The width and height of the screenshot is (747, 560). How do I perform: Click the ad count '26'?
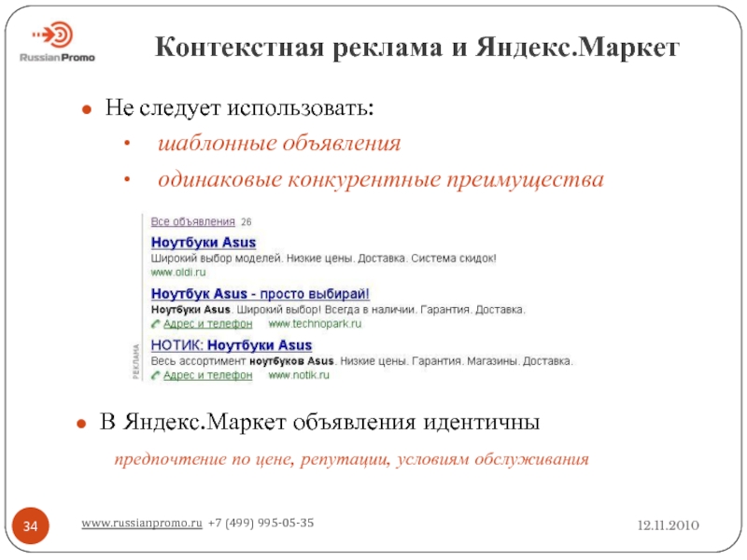tap(247, 222)
